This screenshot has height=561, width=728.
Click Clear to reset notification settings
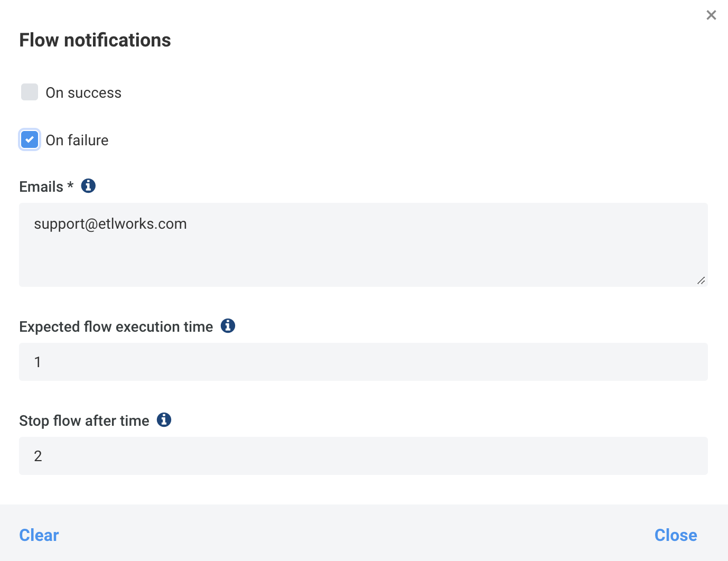coord(39,535)
